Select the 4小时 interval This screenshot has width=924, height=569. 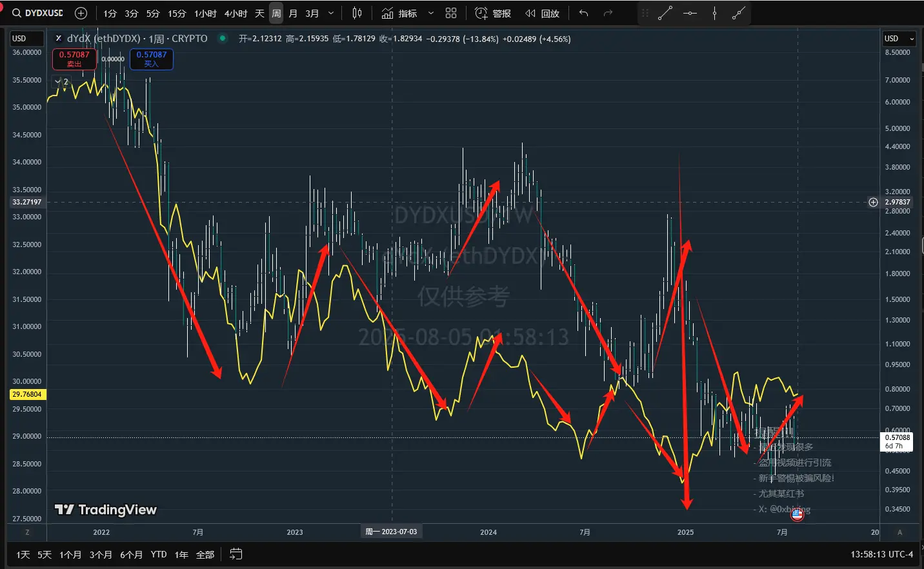click(236, 13)
